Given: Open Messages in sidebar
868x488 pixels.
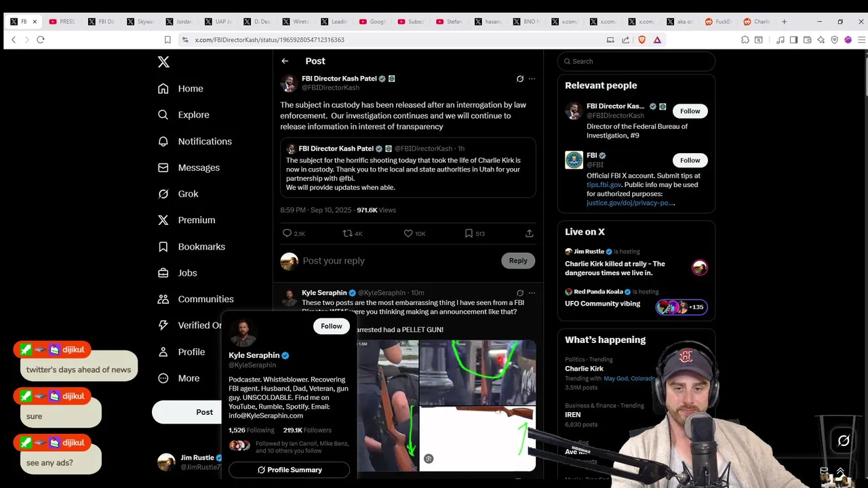Looking at the screenshot, I should [189, 167].
